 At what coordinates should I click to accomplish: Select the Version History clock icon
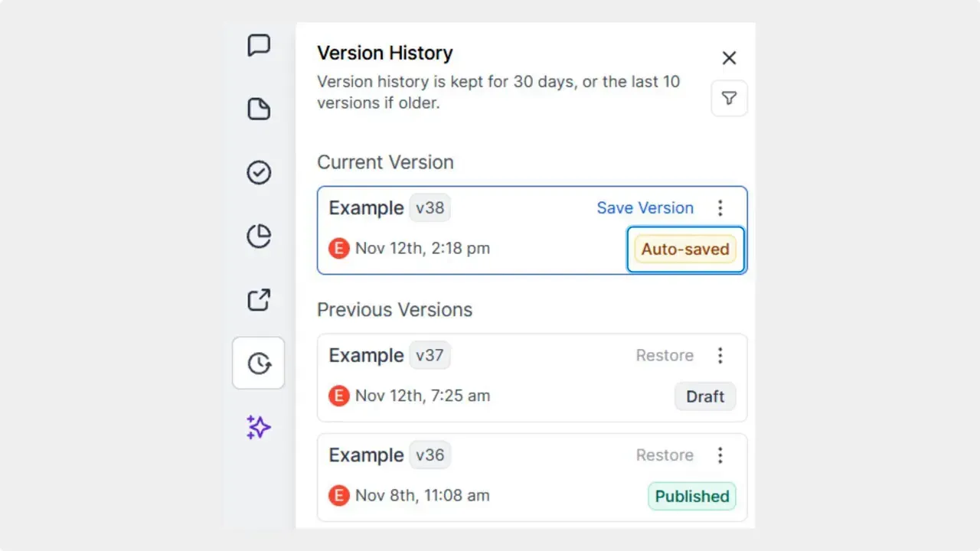pyautogui.click(x=259, y=363)
